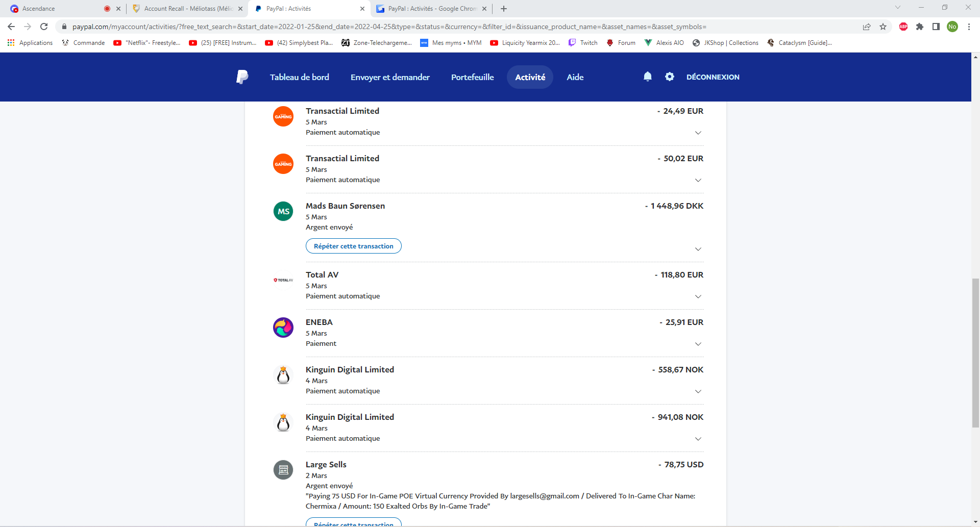The image size is (980, 527).
Task: Open the Zone-Telechargement bookmark
Action: point(377,43)
